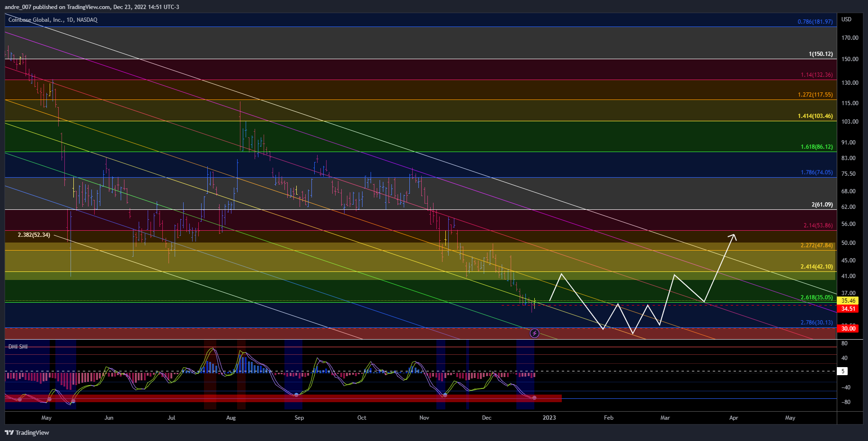Image resolution: width=868 pixels, height=441 pixels.
Task: Select the 1(150.12) Fibonacci label
Action: [821, 54]
